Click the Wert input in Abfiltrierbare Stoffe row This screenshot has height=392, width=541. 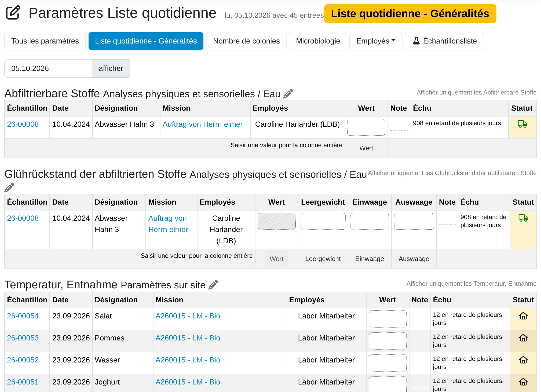click(x=366, y=127)
